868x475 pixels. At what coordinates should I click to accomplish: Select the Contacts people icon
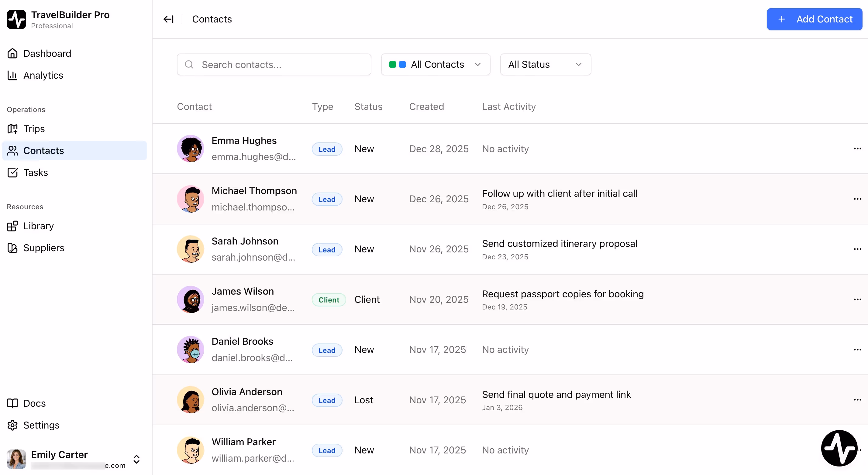[x=12, y=150]
